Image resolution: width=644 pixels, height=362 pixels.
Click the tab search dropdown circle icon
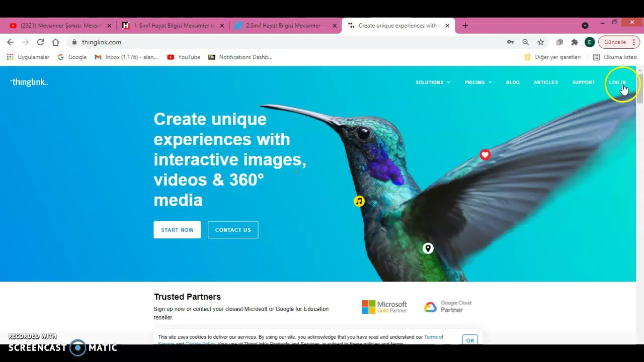[x=585, y=26]
